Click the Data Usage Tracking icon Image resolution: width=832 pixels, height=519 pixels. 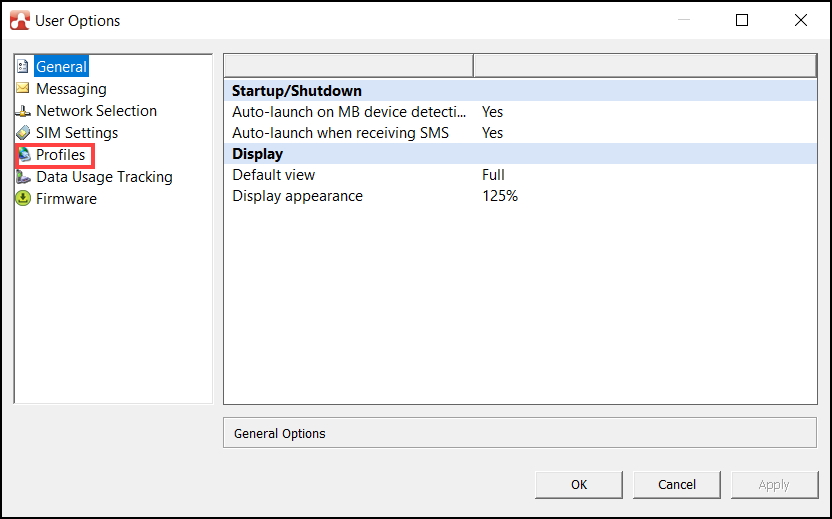point(23,177)
